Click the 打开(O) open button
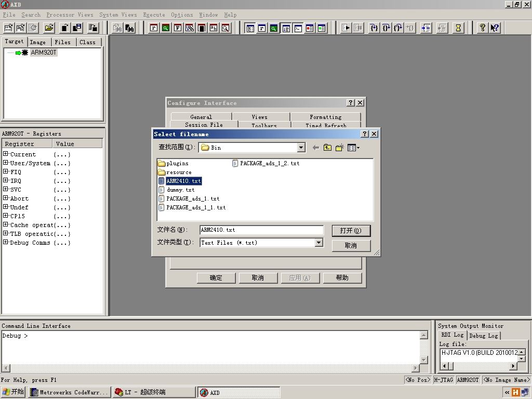The image size is (532, 399). [351, 231]
